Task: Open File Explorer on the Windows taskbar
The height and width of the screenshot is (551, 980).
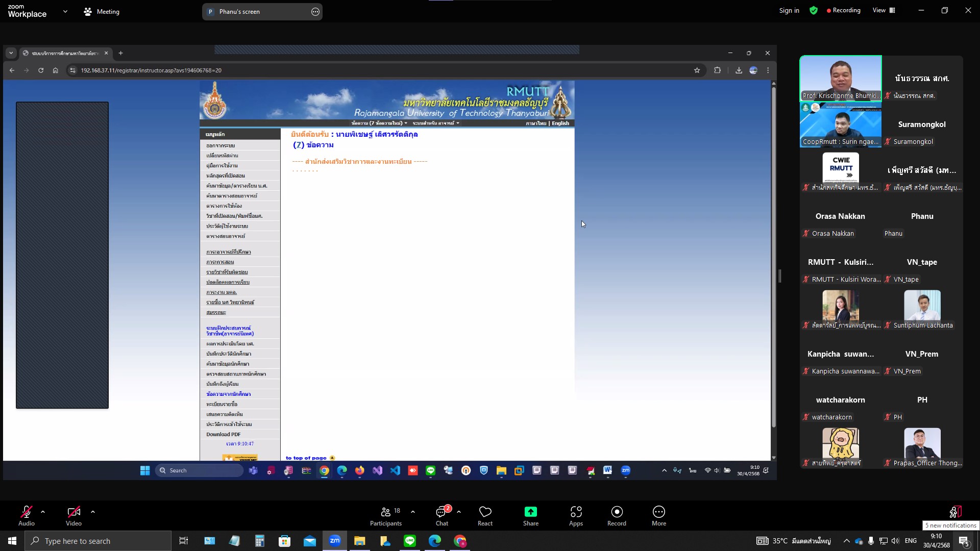Action: tap(360, 541)
